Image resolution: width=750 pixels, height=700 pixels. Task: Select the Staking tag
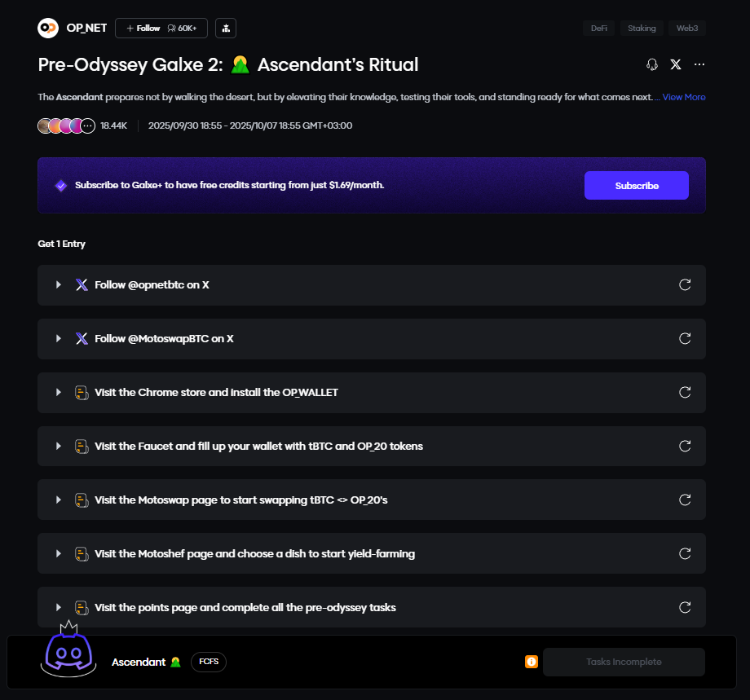point(642,28)
